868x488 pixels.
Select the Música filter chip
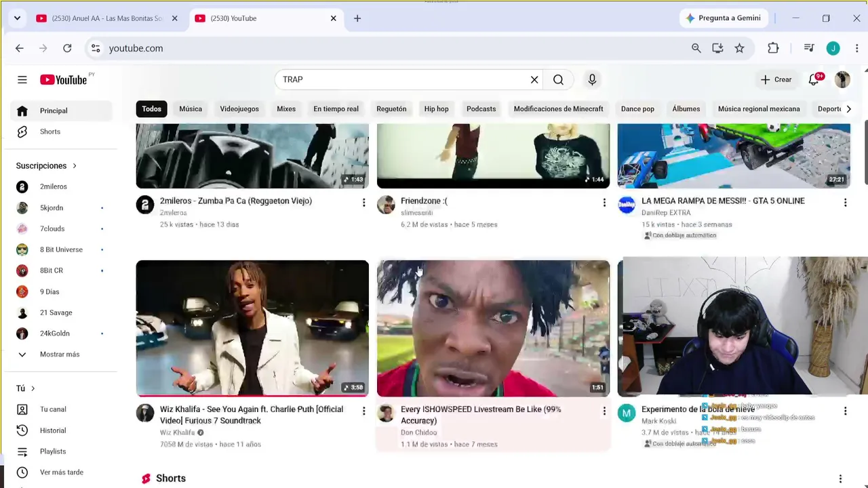pyautogui.click(x=191, y=108)
